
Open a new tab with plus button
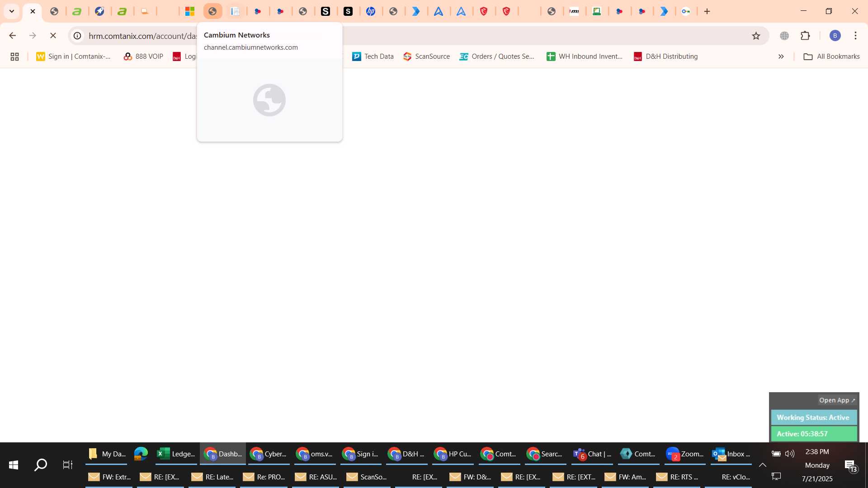pos(707,11)
